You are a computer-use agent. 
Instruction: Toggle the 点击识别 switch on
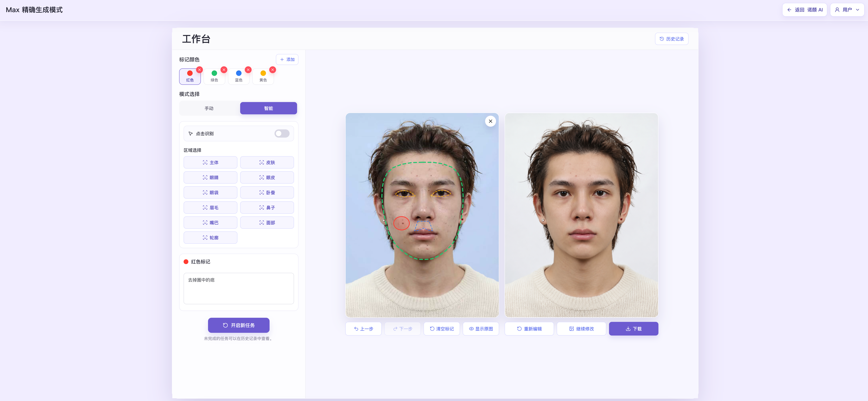pos(282,134)
